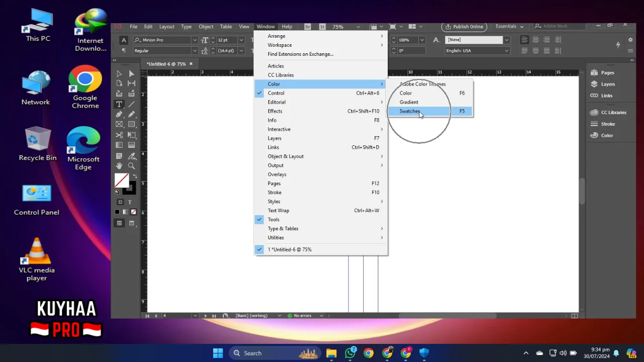
Task: Pick the Content Collector tool
Action: [x=119, y=94]
